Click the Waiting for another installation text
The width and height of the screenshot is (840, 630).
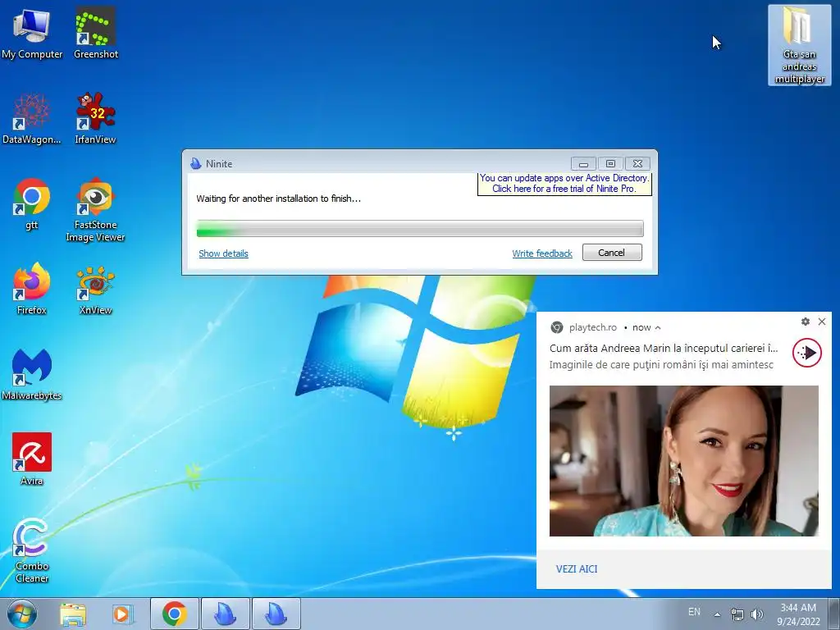click(x=279, y=199)
